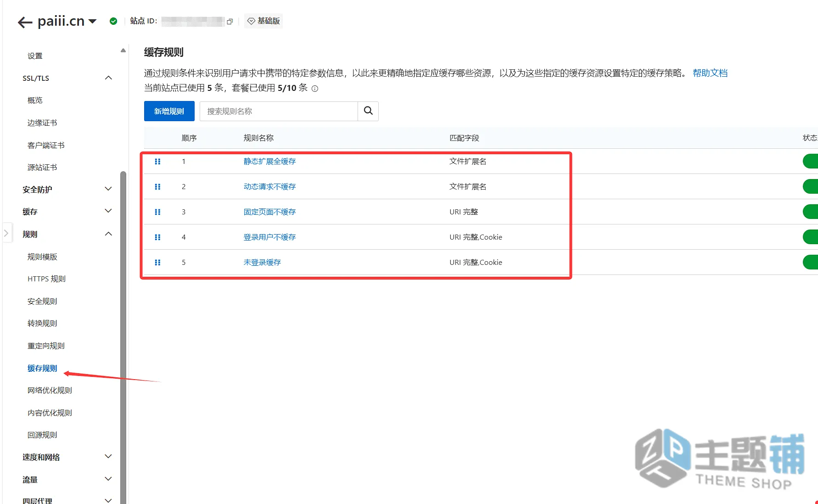Image resolution: width=818 pixels, height=504 pixels.
Task: Grab the drag handle of rule 2
Action: click(x=157, y=187)
